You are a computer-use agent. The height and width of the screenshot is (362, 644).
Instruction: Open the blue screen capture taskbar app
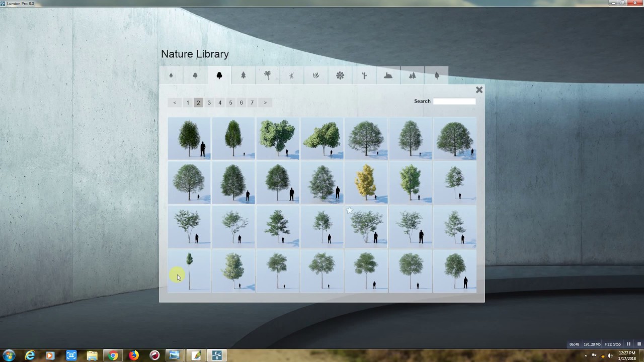point(71,355)
